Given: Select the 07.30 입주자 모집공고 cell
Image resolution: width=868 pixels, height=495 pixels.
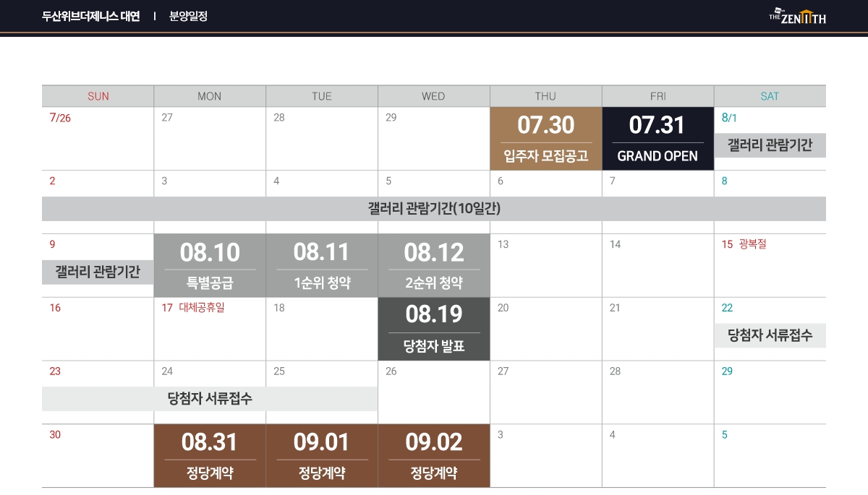Looking at the screenshot, I should click(x=546, y=139).
